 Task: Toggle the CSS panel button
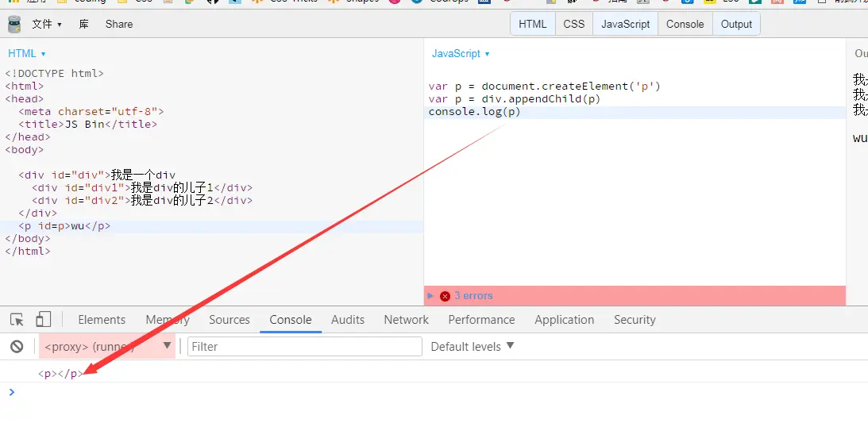point(574,25)
